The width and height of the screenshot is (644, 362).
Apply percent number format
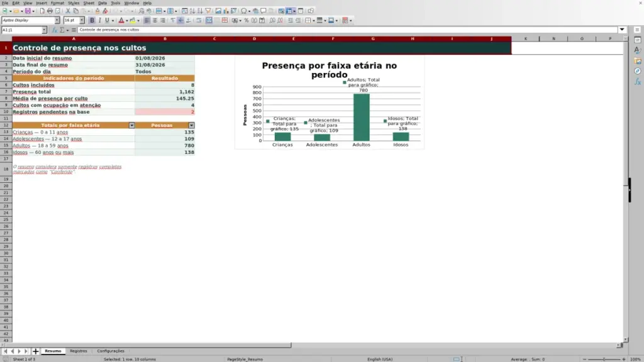tap(247, 20)
